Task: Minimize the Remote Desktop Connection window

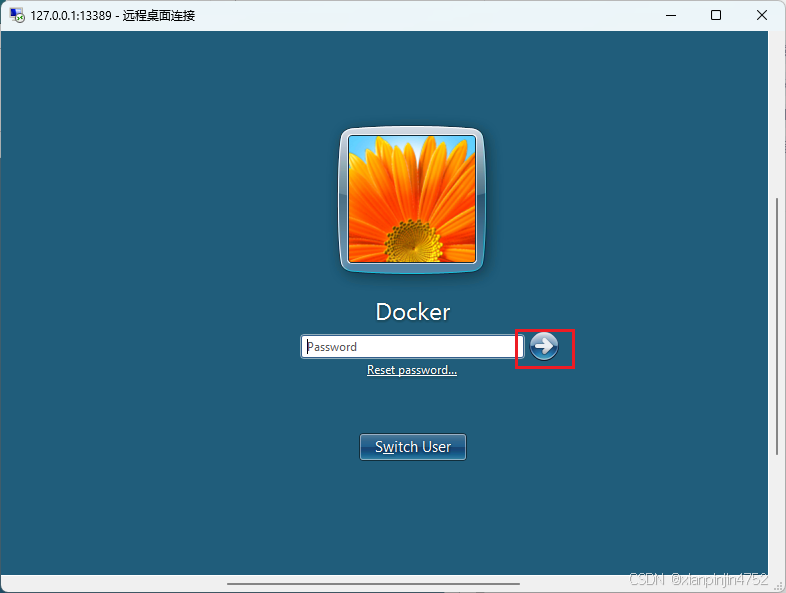Action: pos(671,15)
